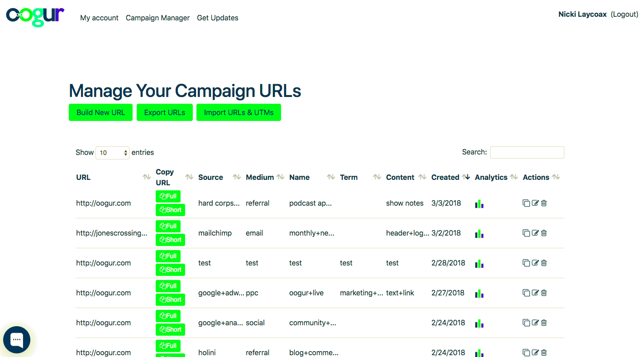Image resolution: width=644 pixels, height=357 pixels.
Task: Click the duplicate icon for the mailchimp row
Action: click(x=526, y=233)
